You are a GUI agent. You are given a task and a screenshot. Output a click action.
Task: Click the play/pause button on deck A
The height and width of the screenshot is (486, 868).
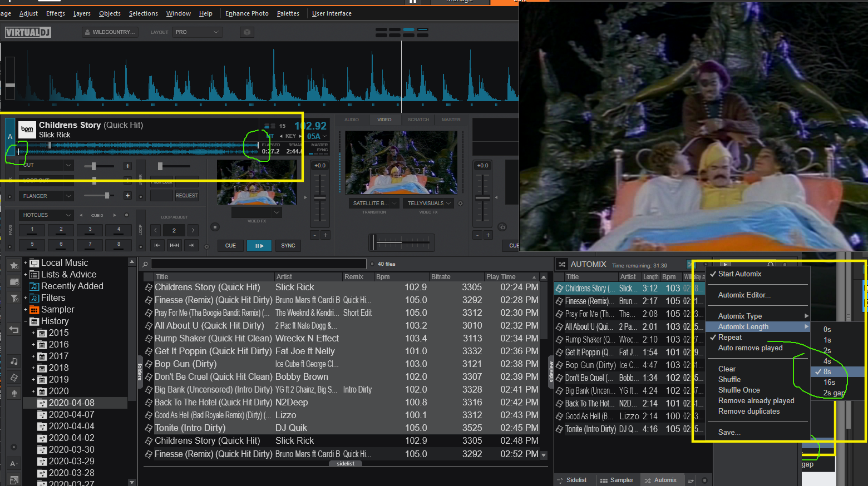pyautogui.click(x=259, y=246)
